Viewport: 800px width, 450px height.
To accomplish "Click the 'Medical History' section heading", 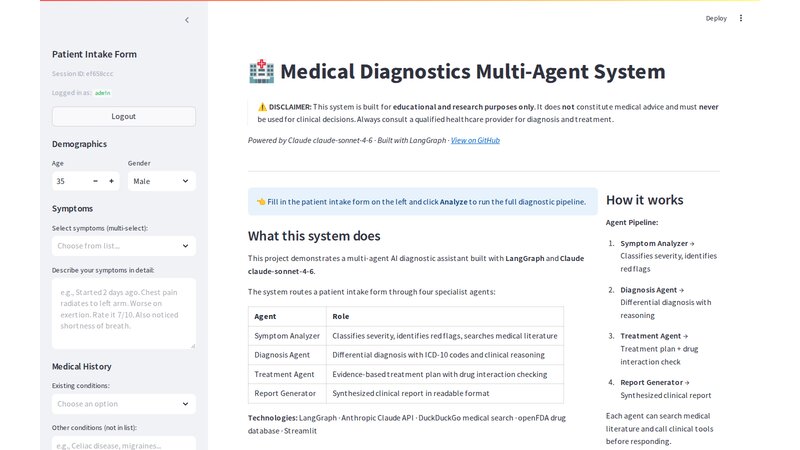I will click(82, 366).
